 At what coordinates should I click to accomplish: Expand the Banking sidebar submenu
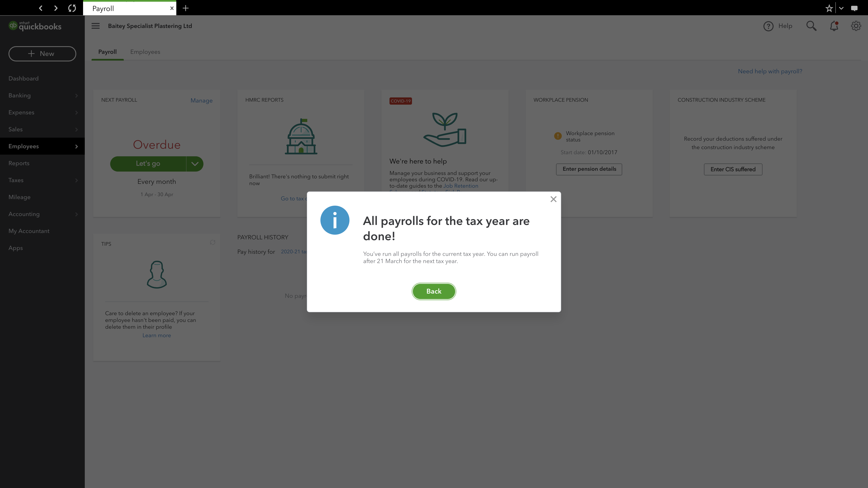[x=77, y=96]
